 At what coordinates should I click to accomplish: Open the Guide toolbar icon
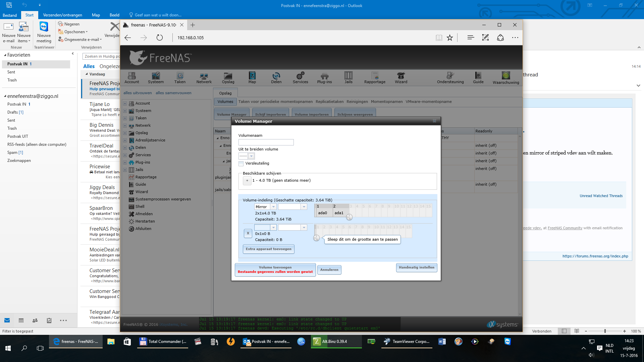478,78
